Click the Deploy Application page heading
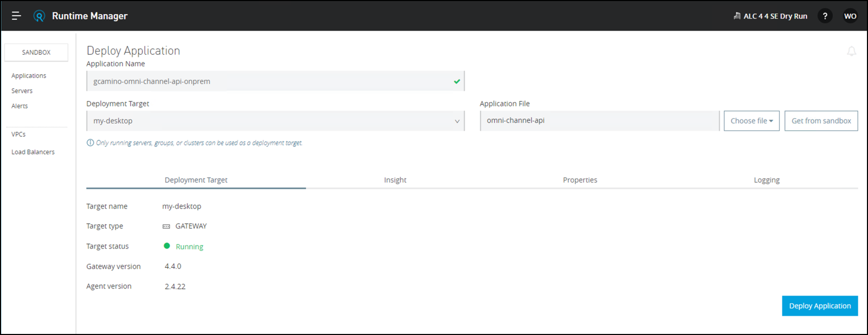The image size is (868, 335). (133, 50)
